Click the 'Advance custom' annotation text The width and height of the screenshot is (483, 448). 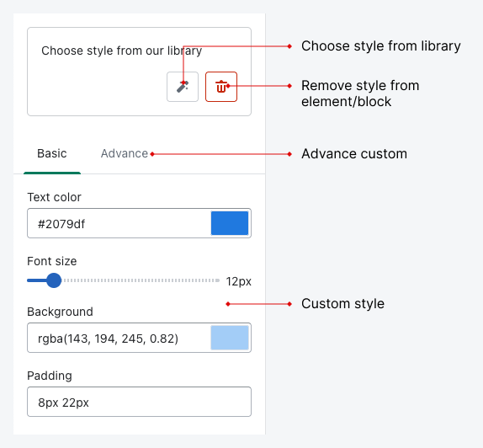click(x=354, y=154)
